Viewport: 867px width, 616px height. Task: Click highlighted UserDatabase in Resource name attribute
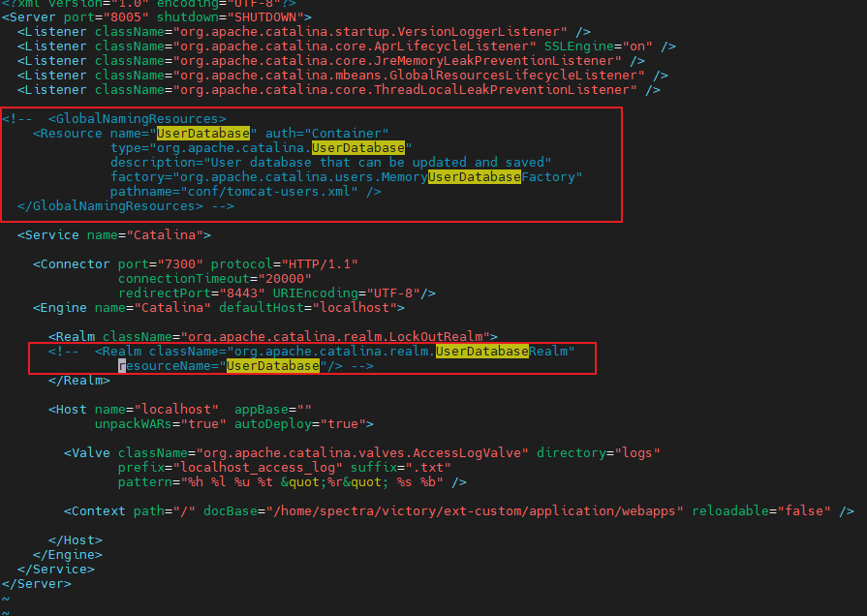point(203,134)
